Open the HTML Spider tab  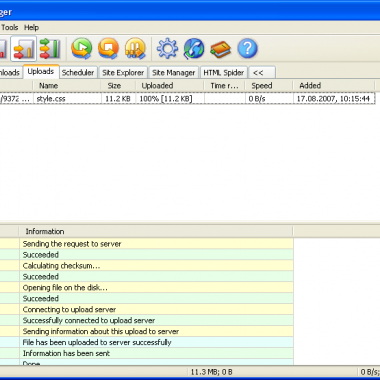point(224,72)
